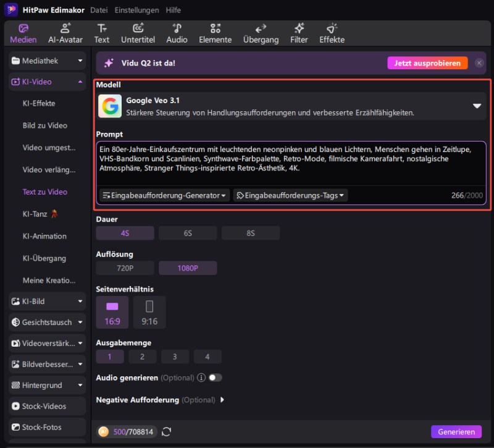The image size is (494, 448).
Task: Open the Audio tool
Action: click(x=177, y=33)
